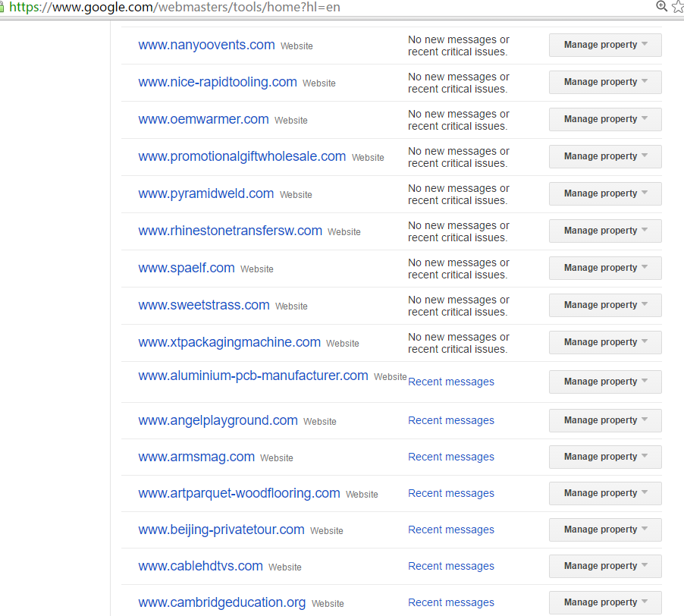Expand Manage property for nanyoovents.com
Screen dimensions: 684x616
pyautogui.click(x=605, y=45)
